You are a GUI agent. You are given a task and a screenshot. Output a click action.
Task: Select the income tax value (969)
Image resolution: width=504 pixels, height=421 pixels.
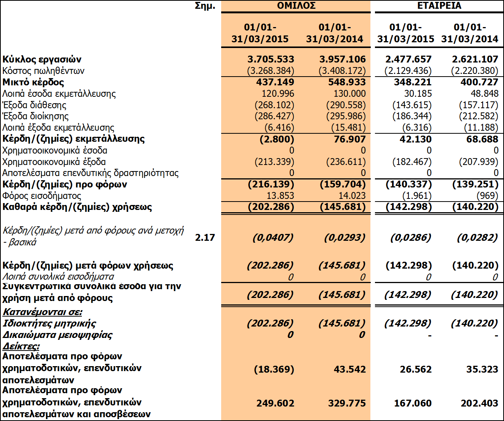[x=487, y=196]
